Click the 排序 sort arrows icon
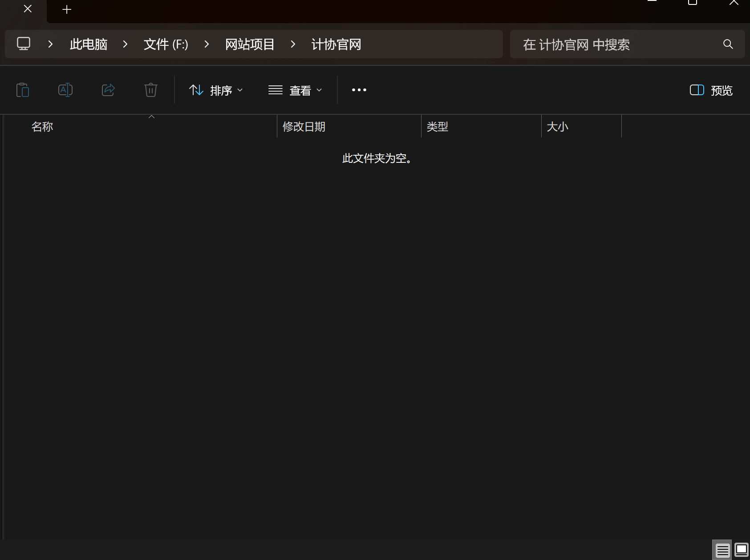The width and height of the screenshot is (750, 560). click(196, 90)
